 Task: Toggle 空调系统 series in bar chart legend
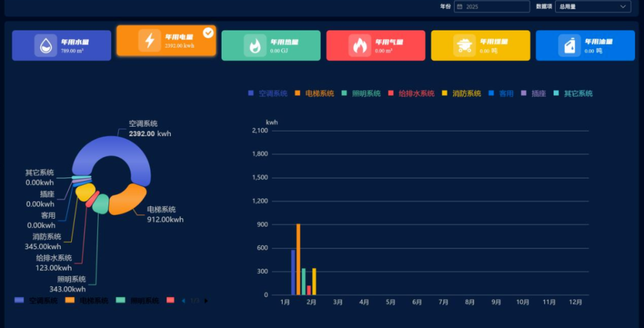[267, 93]
